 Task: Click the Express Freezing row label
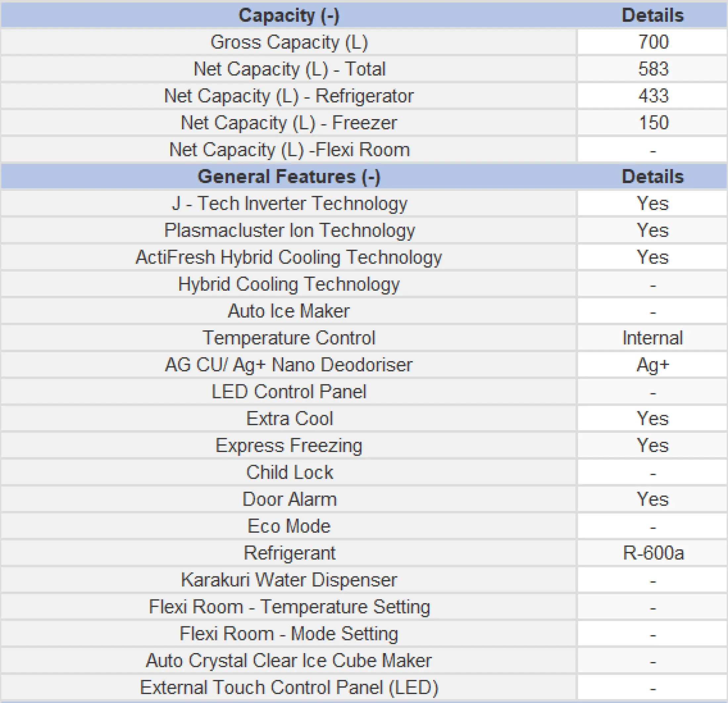pos(289,445)
